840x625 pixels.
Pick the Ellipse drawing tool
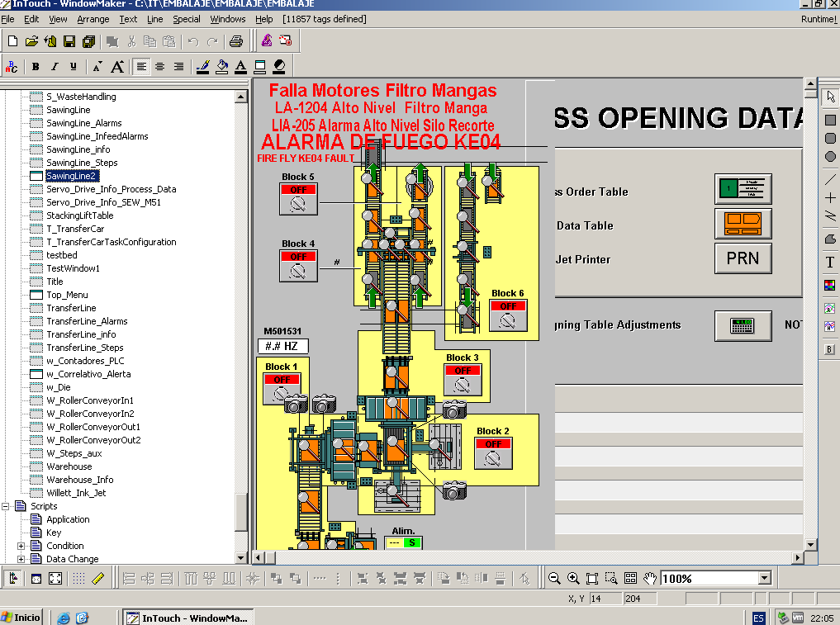click(x=830, y=157)
